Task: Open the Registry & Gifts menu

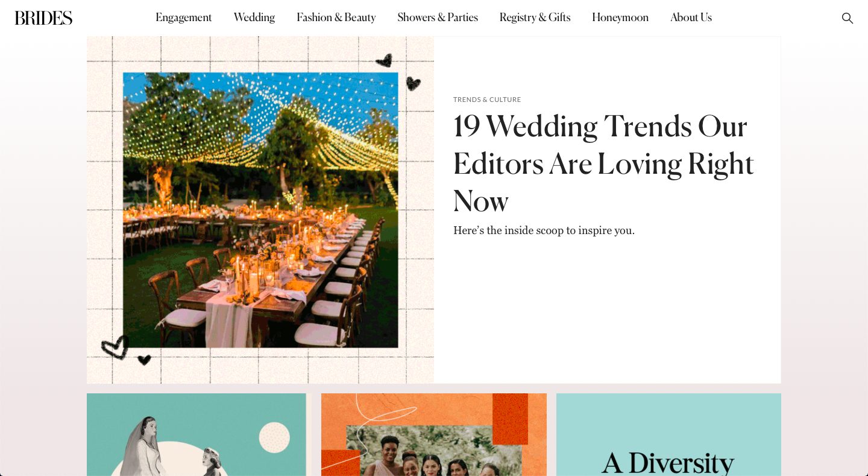Action: coord(535,18)
